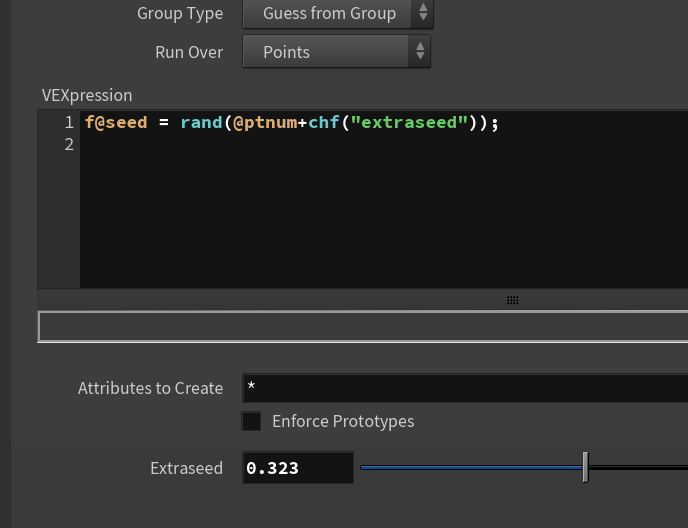Click the Extraseed parameter label
The width and height of the screenshot is (688, 528).
[186, 468]
